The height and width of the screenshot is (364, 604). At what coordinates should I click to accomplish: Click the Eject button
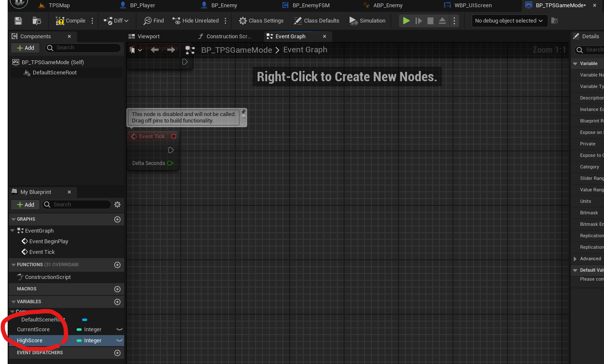442,21
